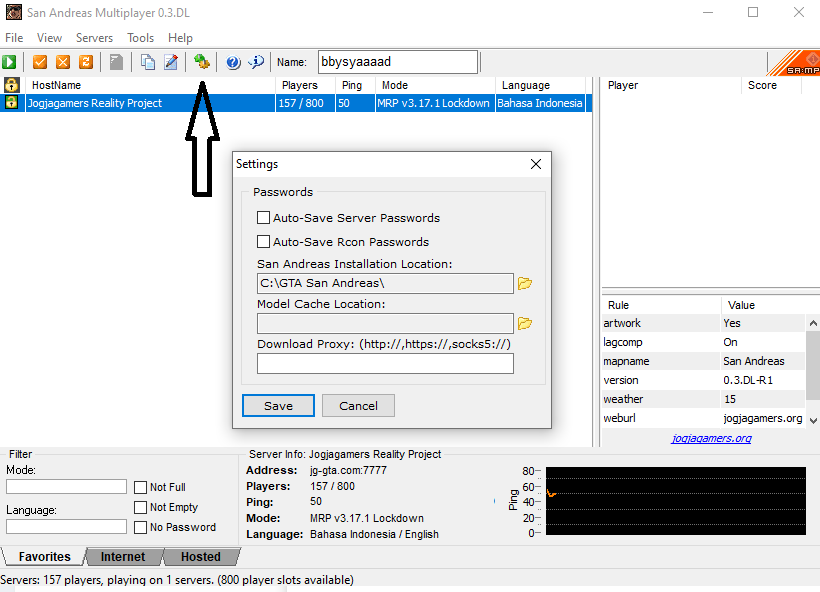Enable Auto-Save Rcon Passwords checkbox
The image size is (820, 592).
tap(264, 242)
